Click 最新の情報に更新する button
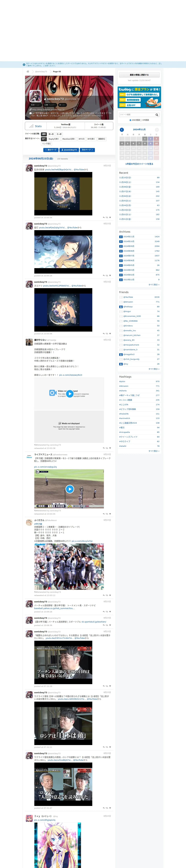This screenshot has width=186, height=868. [139, 75]
